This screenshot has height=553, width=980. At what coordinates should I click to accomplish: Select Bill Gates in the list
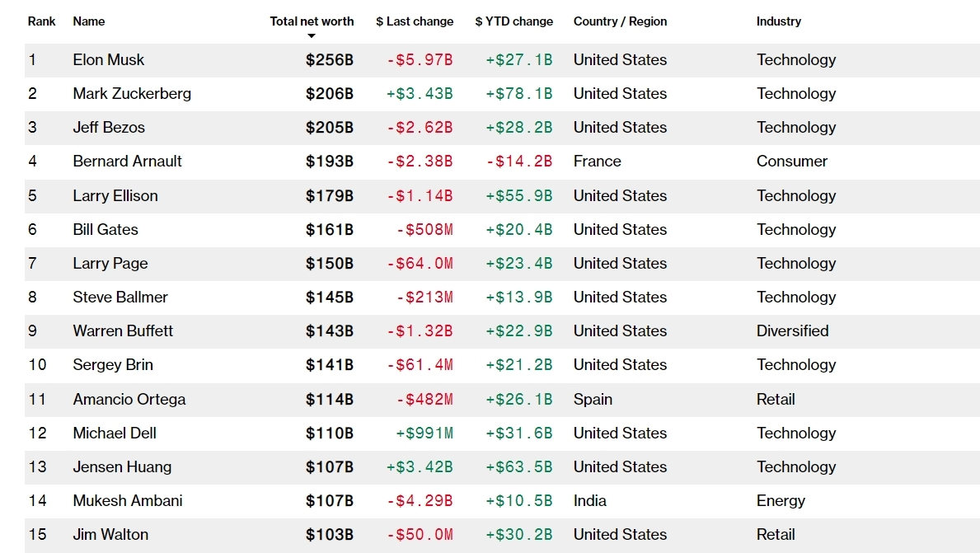point(106,230)
